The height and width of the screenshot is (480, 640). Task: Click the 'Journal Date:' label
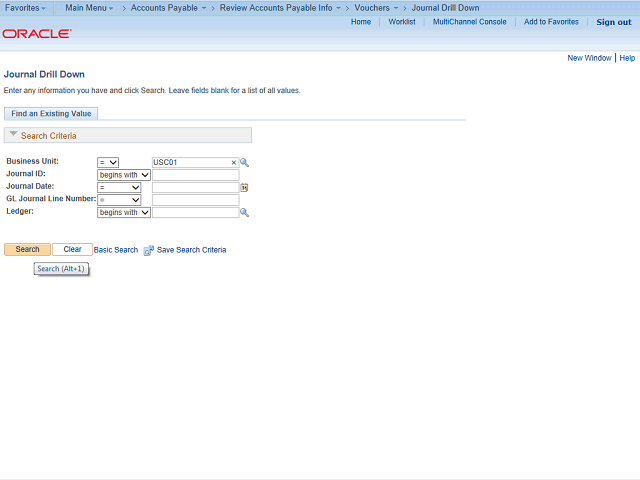(30, 186)
